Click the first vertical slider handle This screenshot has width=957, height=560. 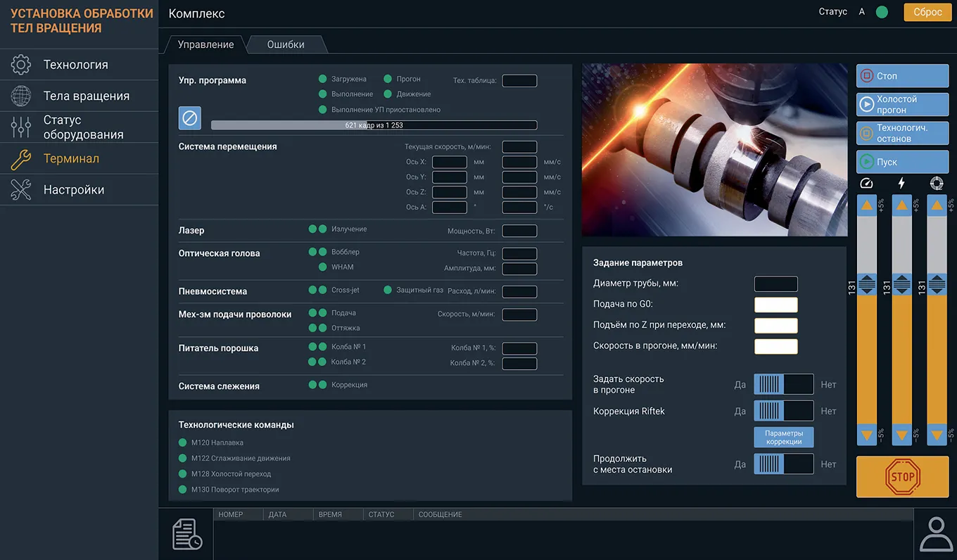pyautogui.click(x=867, y=284)
